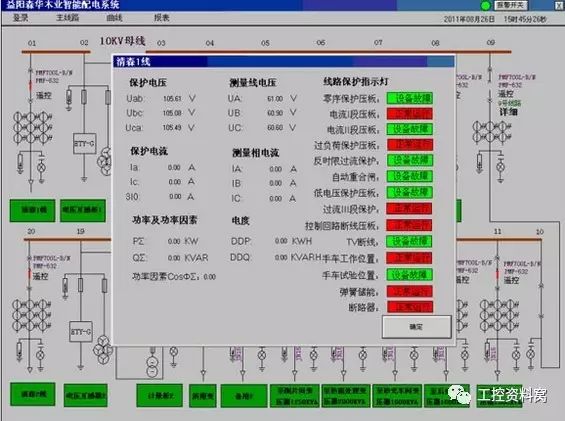Select the lower-left STY-G device box

point(81,331)
